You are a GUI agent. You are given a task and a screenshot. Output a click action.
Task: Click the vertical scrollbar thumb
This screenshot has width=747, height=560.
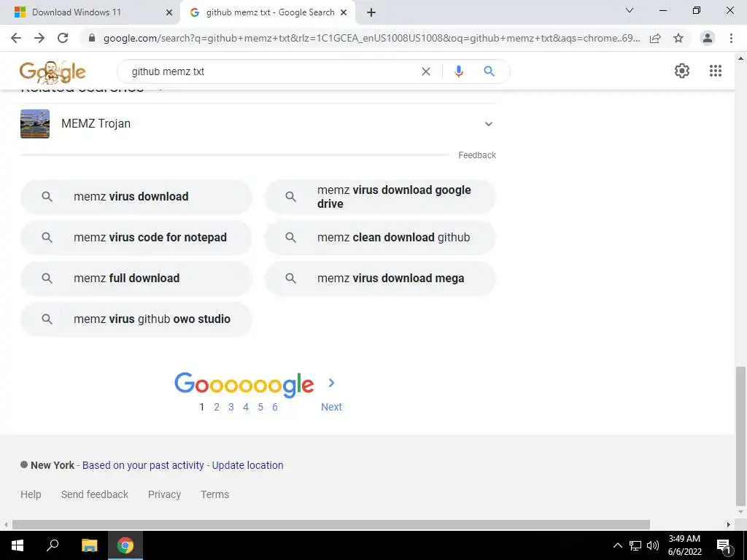(x=740, y=436)
